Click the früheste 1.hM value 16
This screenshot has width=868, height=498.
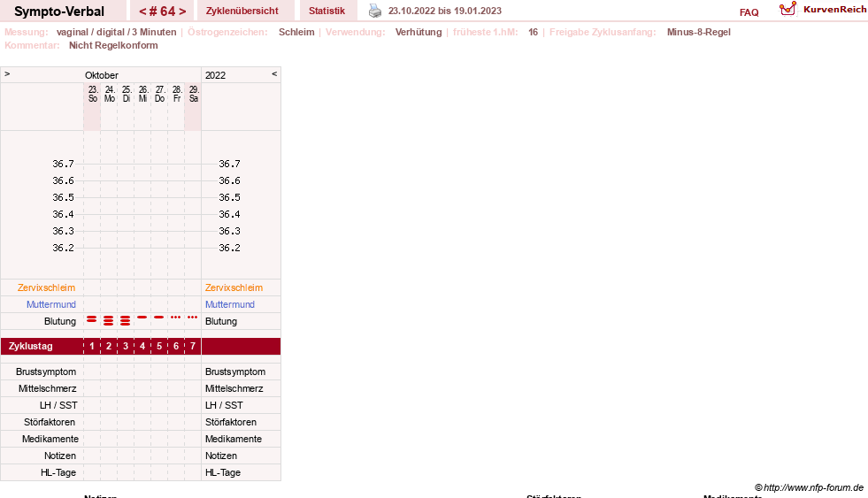533,32
